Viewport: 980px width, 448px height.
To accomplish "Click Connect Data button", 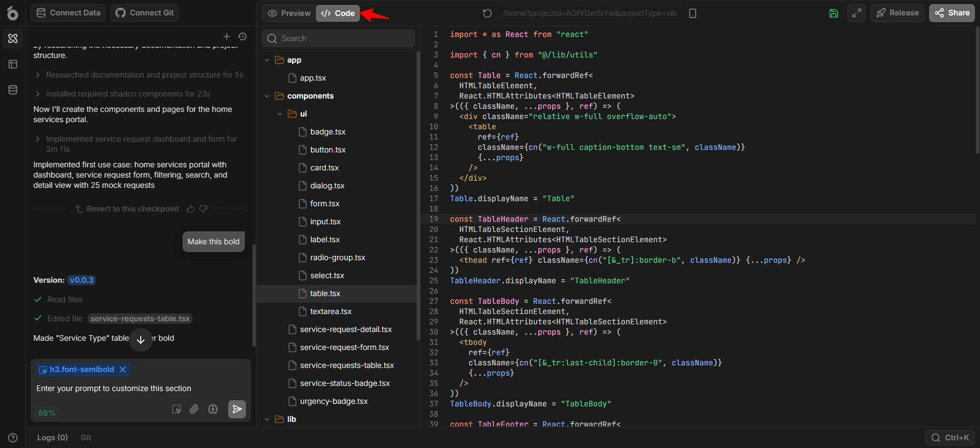I will point(68,13).
